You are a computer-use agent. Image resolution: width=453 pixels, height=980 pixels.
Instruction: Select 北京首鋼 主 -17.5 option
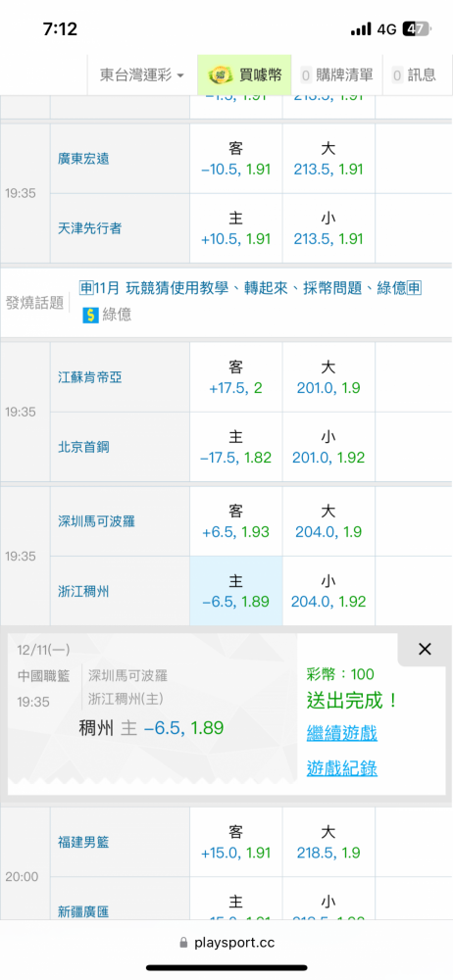coord(236,447)
